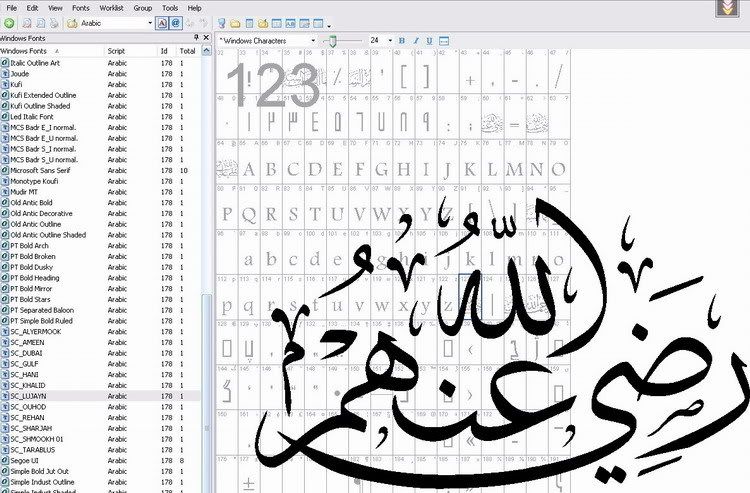Toggle the @ symbol view button

click(x=176, y=23)
